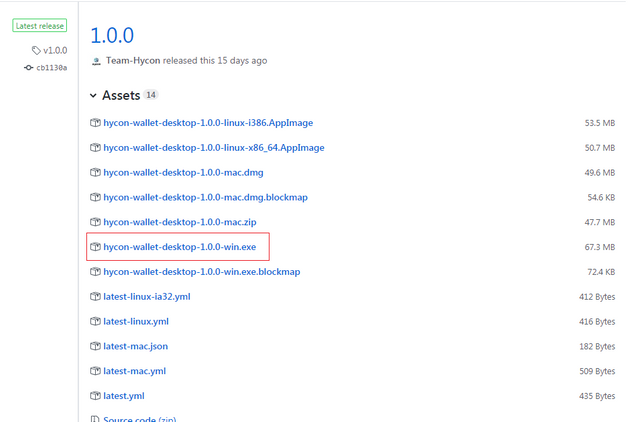Click the Latest release badge
Image resolution: width=640 pixels, height=422 pixels.
40,26
